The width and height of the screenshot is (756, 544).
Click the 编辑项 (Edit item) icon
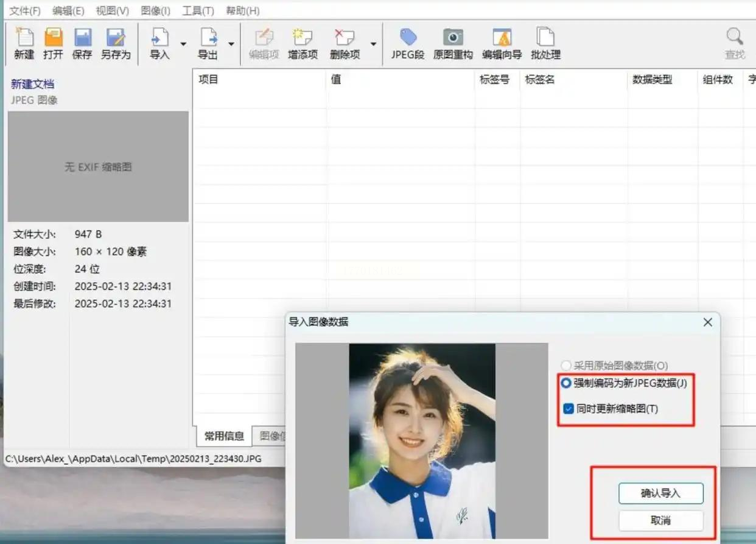264,38
